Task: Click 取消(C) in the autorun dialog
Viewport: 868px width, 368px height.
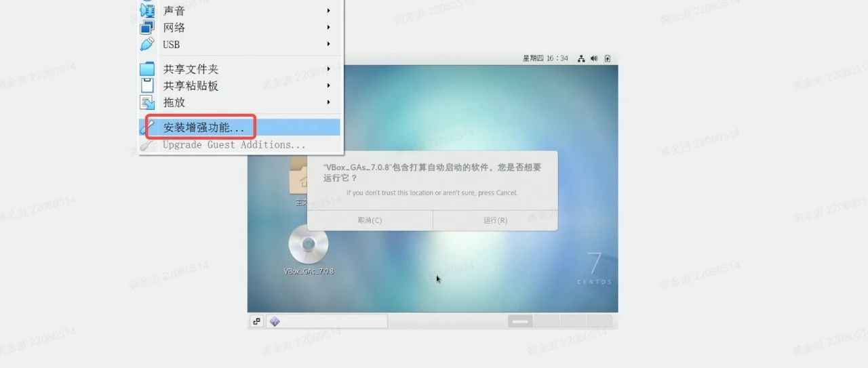Action: point(370,220)
